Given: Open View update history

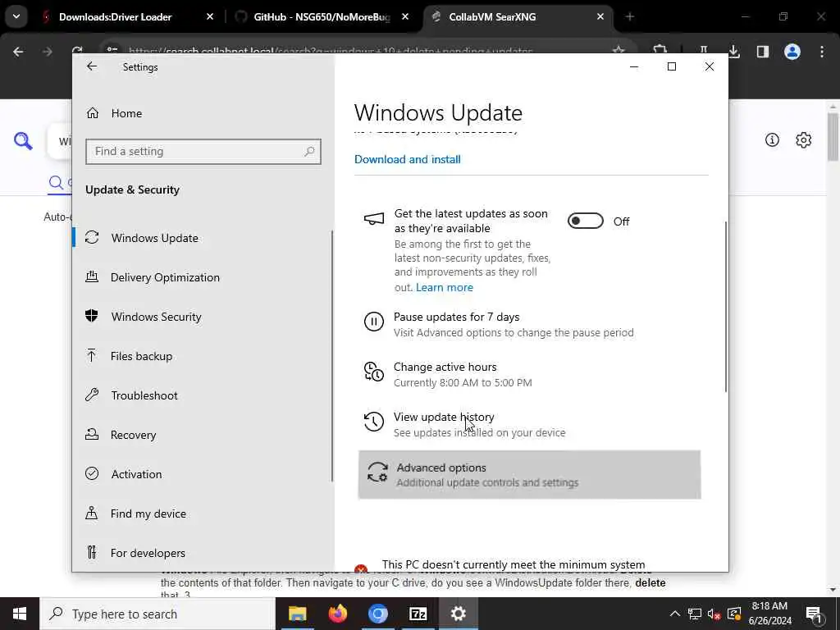Looking at the screenshot, I should [x=529, y=424].
